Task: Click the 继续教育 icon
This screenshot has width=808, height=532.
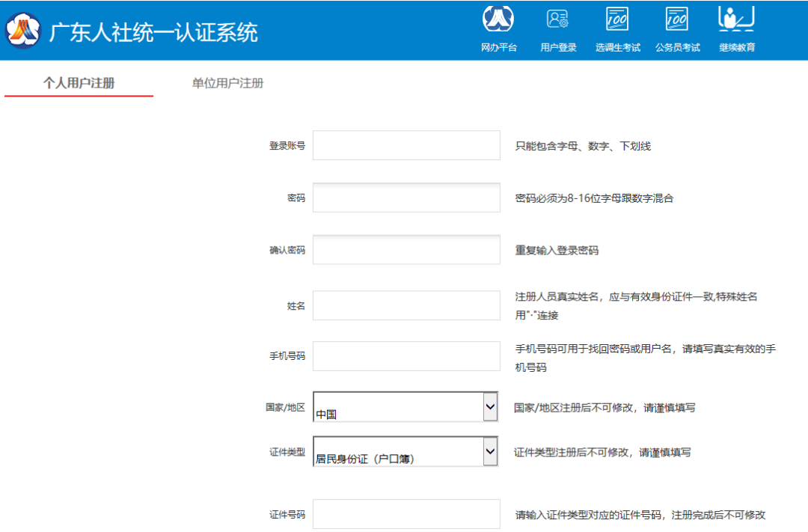Action: point(737,19)
